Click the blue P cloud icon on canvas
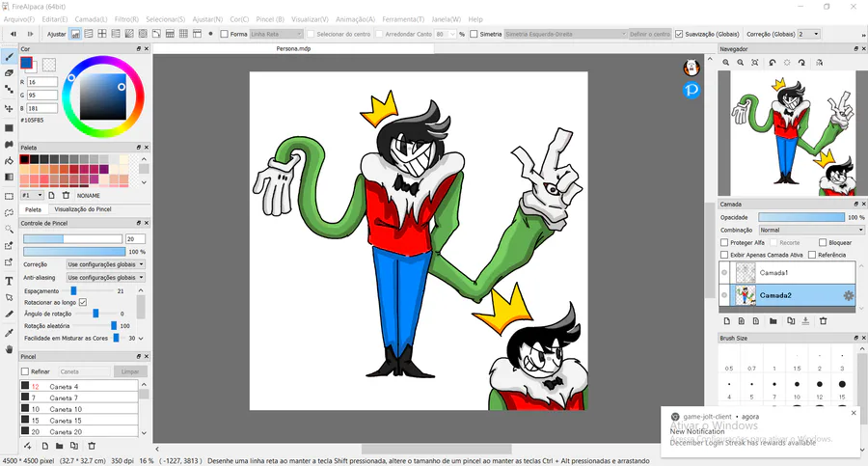The width and height of the screenshot is (868, 466). point(692,89)
